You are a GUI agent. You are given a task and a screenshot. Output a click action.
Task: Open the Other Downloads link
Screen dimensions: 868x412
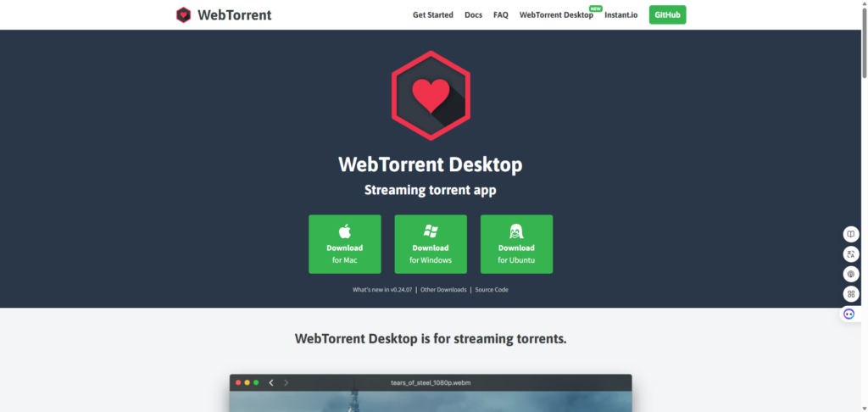443,290
